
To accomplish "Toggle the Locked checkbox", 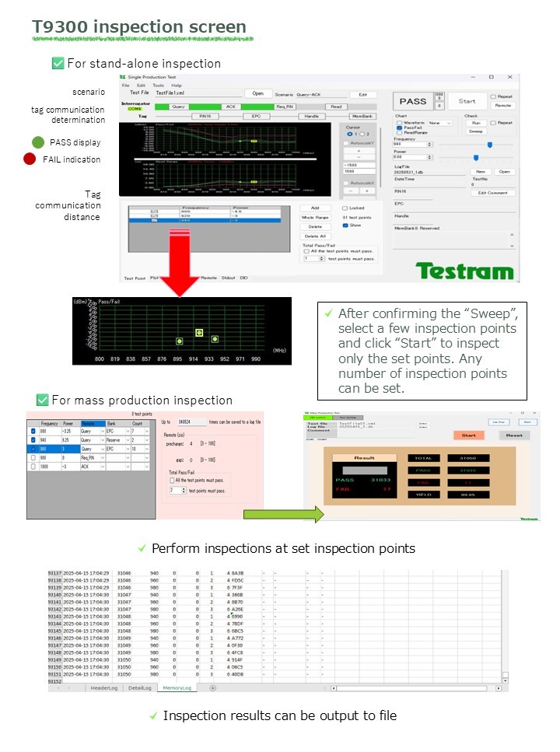I will tap(345, 208).
